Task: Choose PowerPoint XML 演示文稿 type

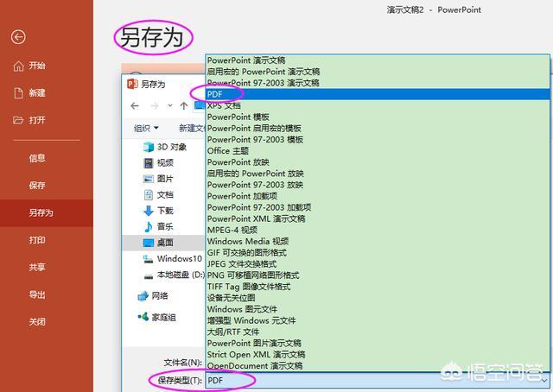Action: pyautogui.click(x=378, y=218)
